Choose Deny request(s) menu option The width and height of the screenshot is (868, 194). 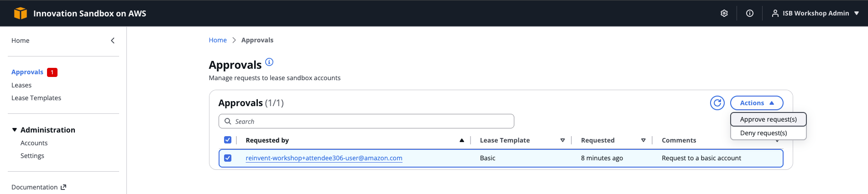click(x=763, y=133)
